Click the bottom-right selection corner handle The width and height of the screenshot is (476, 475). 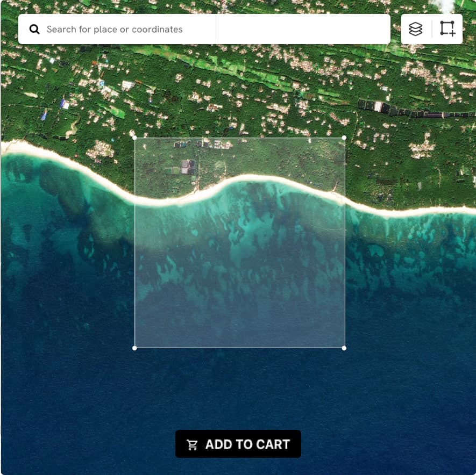click(x=344, y=348)
